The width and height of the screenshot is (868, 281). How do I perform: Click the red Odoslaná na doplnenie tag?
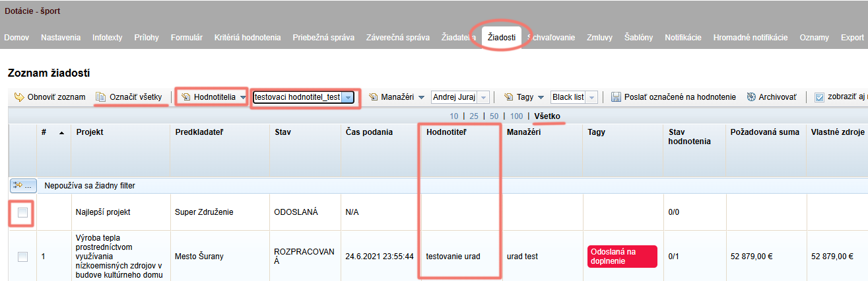click(x=622, y=256)
